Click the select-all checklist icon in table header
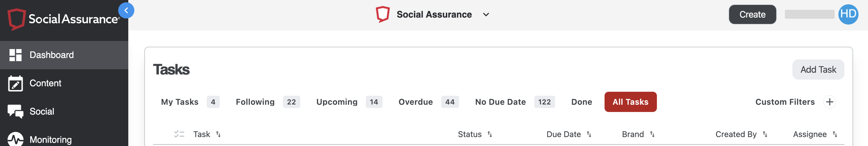The width and height of the screenshot is (868, 146). [x=179, y=134]
